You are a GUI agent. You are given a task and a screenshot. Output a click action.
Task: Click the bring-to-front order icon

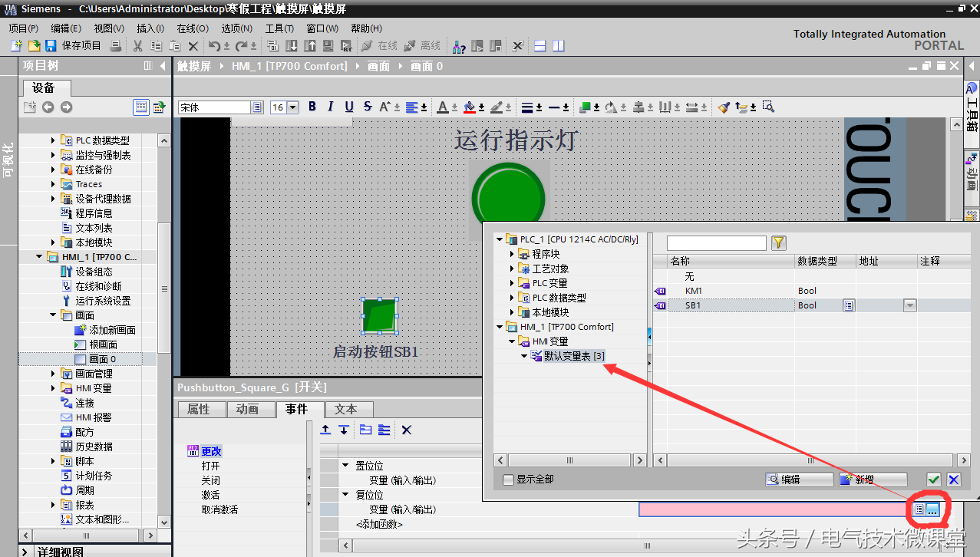(x=586, y=107)
